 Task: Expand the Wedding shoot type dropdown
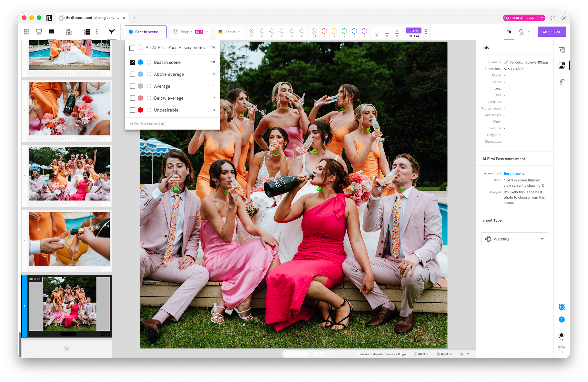[x=514, y=239]
